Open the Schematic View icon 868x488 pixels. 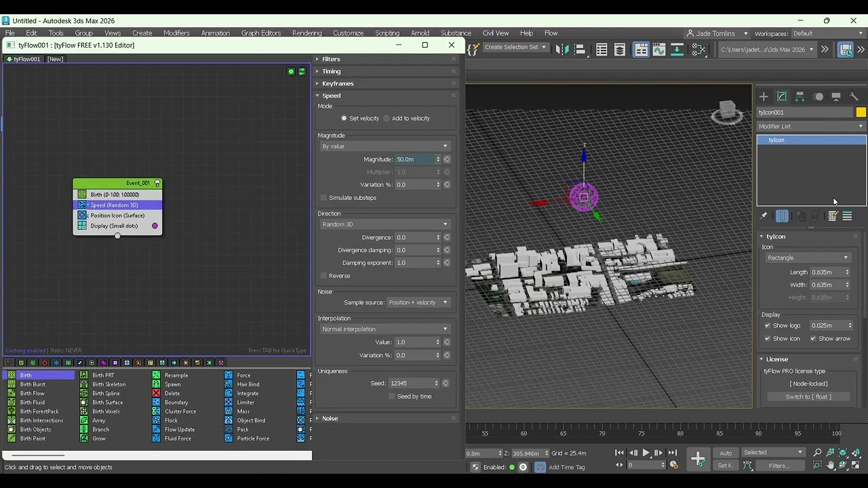pyautogui.click(x=677, y=49)
